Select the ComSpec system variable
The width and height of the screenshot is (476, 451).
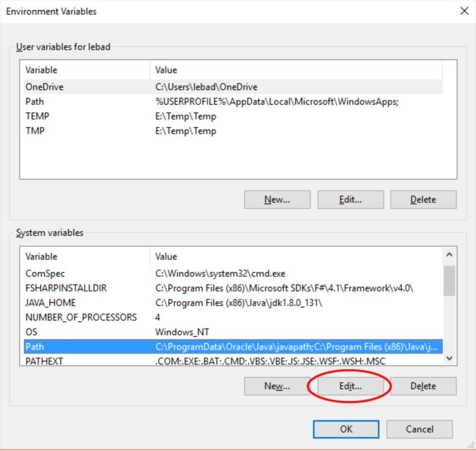tap(45, 274)
